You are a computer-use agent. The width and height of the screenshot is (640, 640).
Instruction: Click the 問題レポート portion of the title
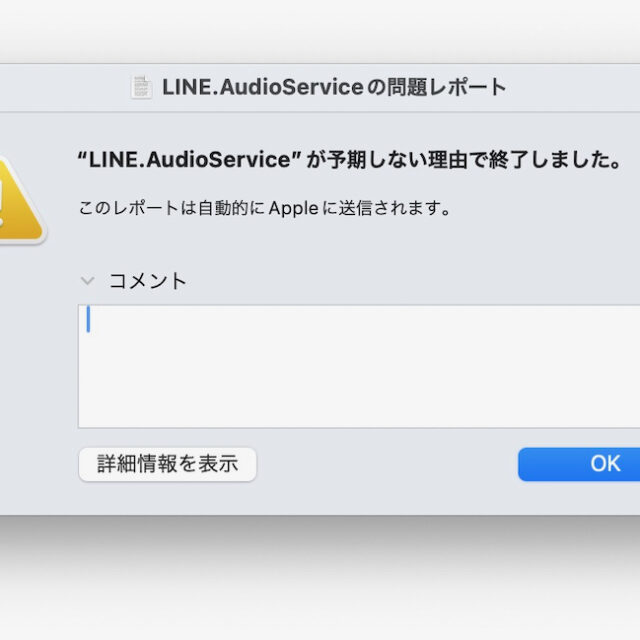(447, 87)
